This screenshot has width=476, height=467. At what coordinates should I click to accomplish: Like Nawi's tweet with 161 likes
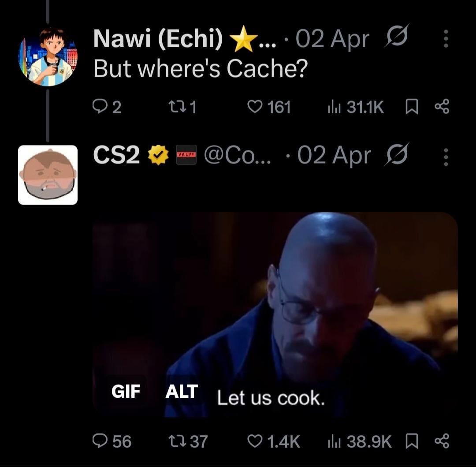click(269, 107)
